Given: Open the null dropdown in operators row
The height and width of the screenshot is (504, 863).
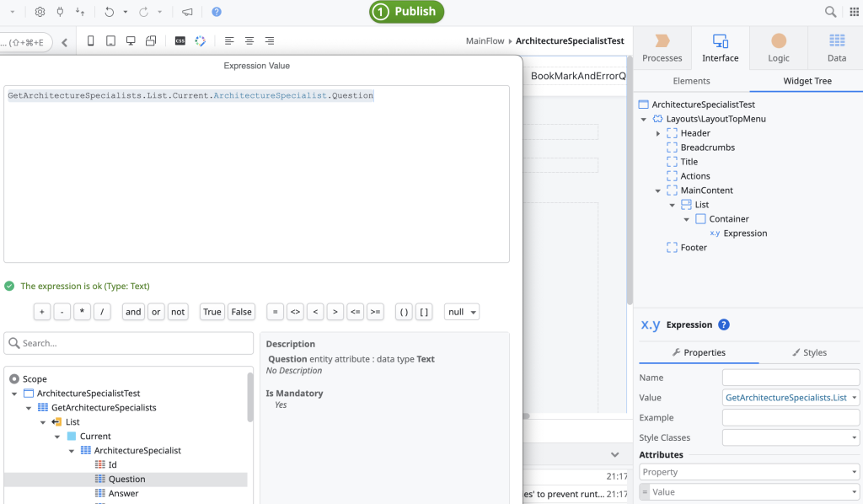Looking at the screenshot, I should click(x=461, y=312).
